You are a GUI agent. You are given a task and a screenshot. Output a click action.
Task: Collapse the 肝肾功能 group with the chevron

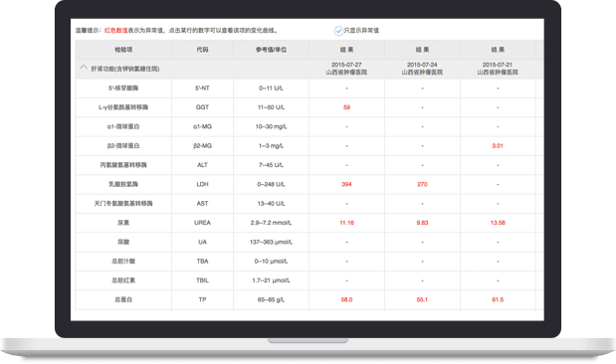coord(84,68)
